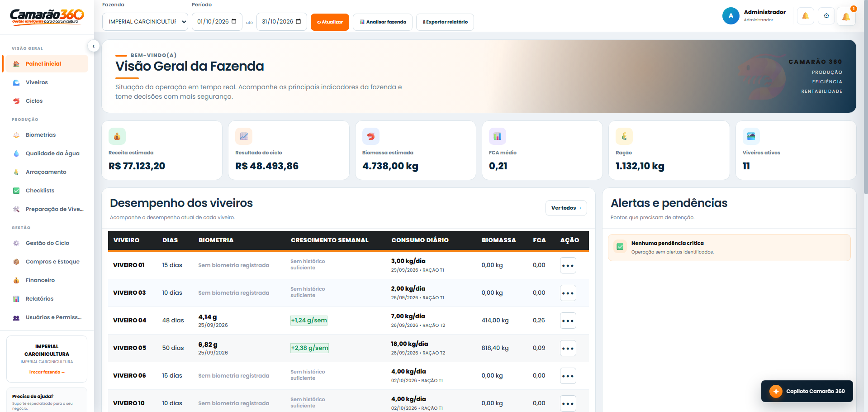Open Copiloto Camarão 360 assistant

807,391
